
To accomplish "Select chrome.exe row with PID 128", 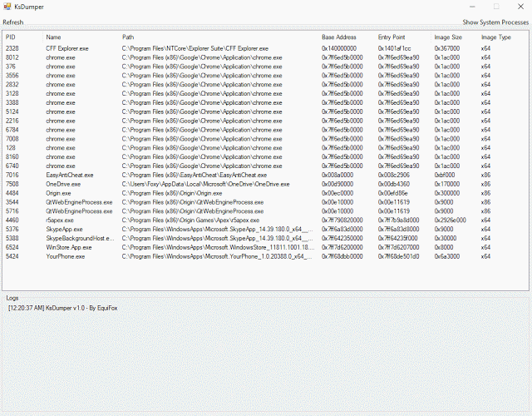I will click(x=265, y=148).
